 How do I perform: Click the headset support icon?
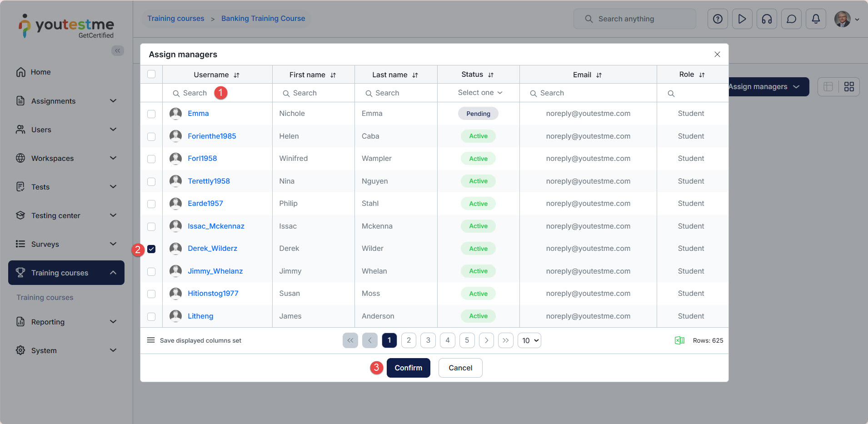point(767,19)
